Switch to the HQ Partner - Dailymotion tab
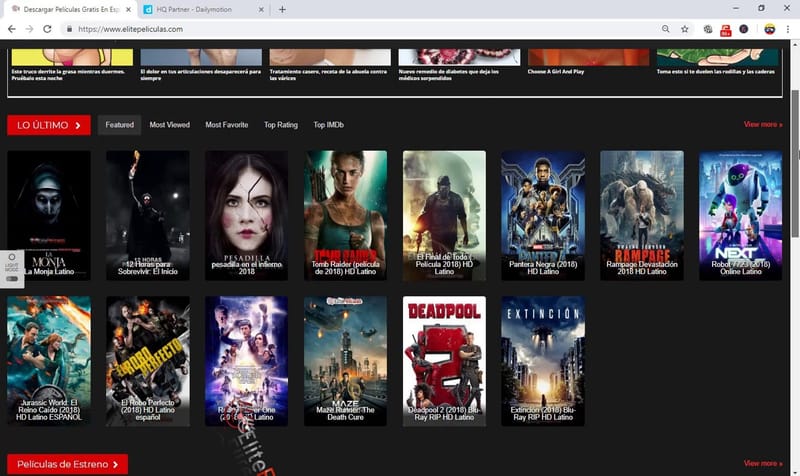This screenshot has height=476, width=800. click(202, 9)
